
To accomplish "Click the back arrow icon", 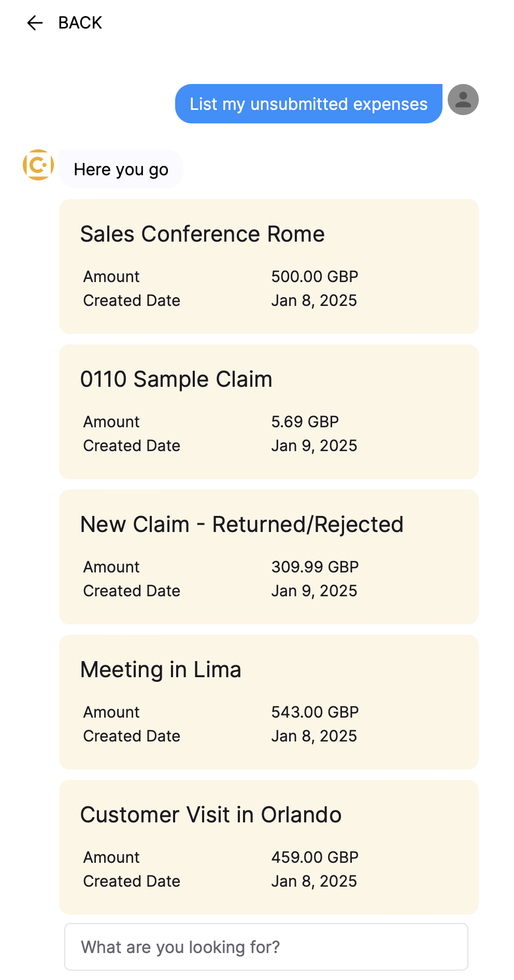I will 35,23.
